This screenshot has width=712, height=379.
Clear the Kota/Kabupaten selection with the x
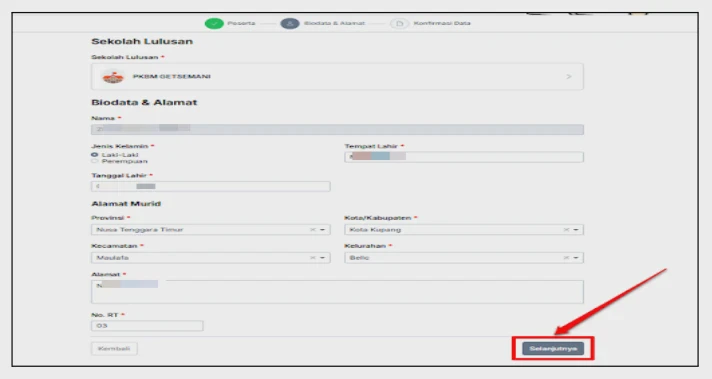point(566,230)
